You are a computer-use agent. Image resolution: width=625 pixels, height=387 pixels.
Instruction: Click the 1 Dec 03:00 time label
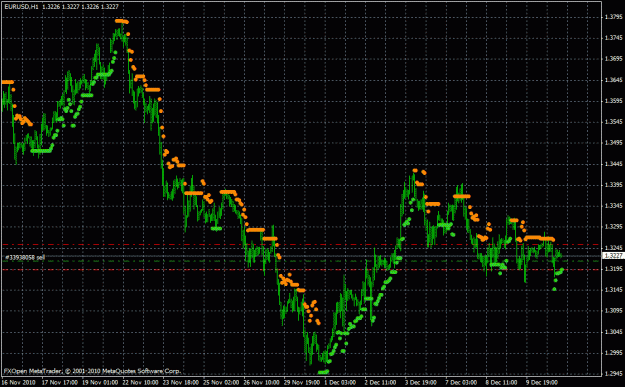[x=340, y=382]
